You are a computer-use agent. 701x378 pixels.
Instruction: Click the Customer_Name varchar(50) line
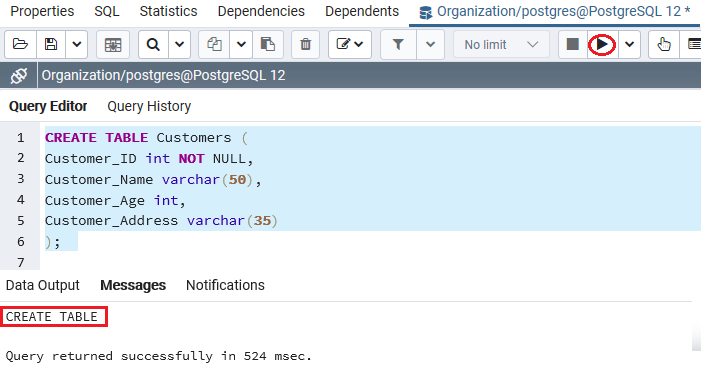153,180
